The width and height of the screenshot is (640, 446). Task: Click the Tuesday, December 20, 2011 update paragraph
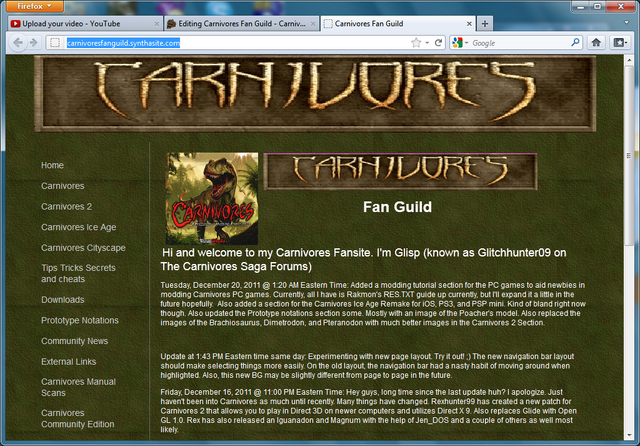coord(373,304)
